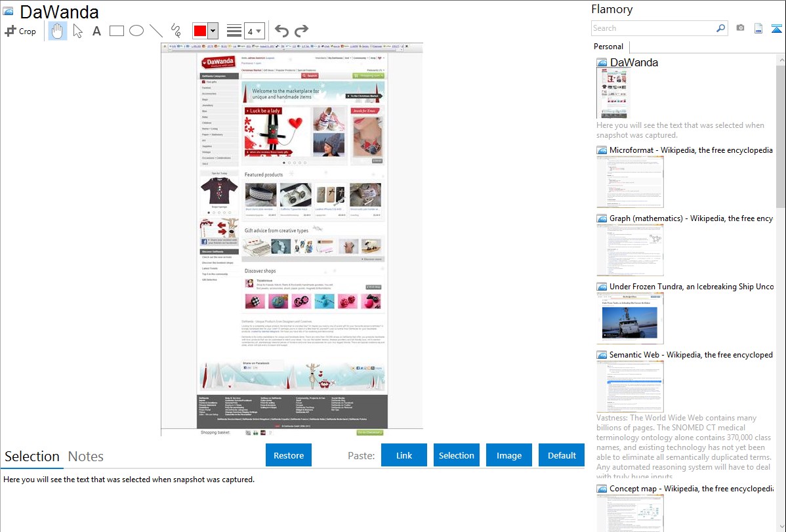Click the Paste Selection button
Image resolution: width=786 pixels, height=532 pixels.
[456, 455]
